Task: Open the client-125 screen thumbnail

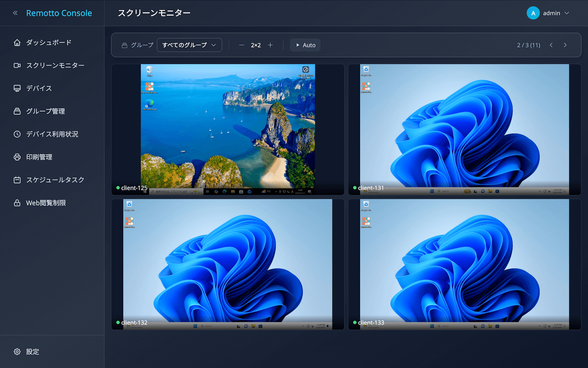Action: point(227,129)
